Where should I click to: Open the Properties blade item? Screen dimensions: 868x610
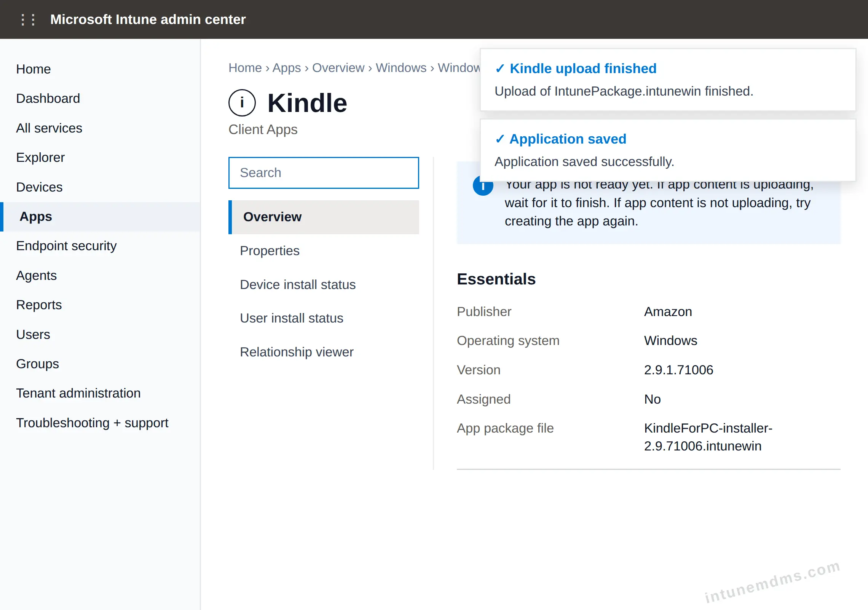coord(324,251)
